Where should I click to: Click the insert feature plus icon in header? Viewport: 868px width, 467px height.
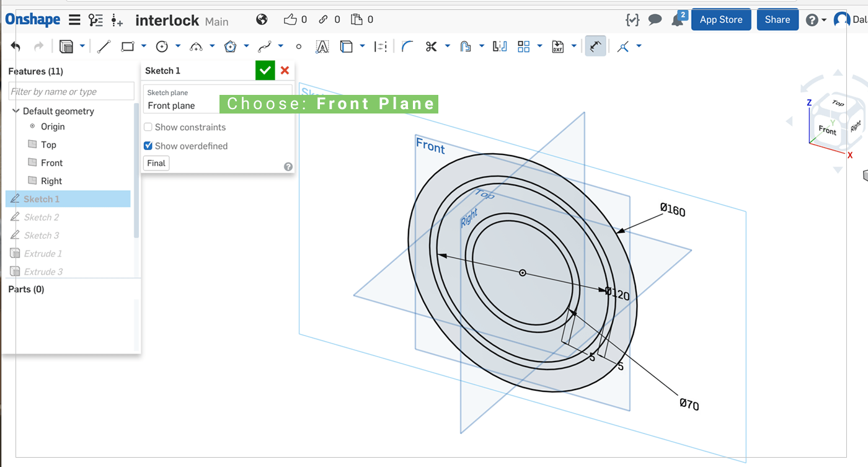(117, 20)
